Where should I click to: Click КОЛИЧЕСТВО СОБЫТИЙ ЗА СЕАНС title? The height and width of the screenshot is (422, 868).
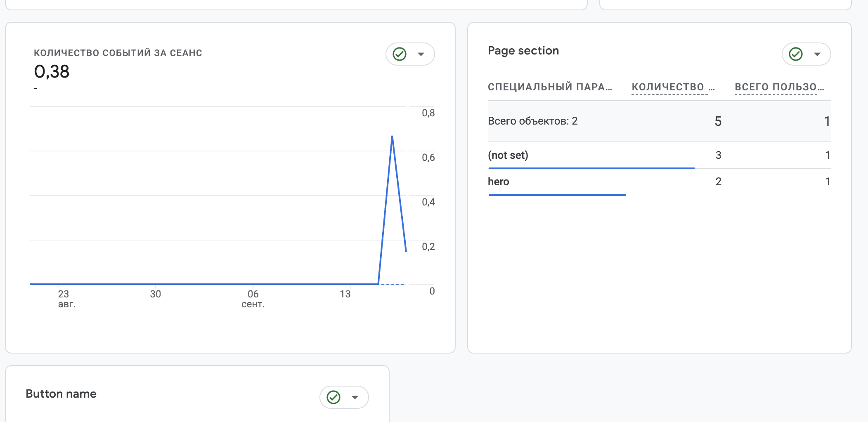(118, 53)
